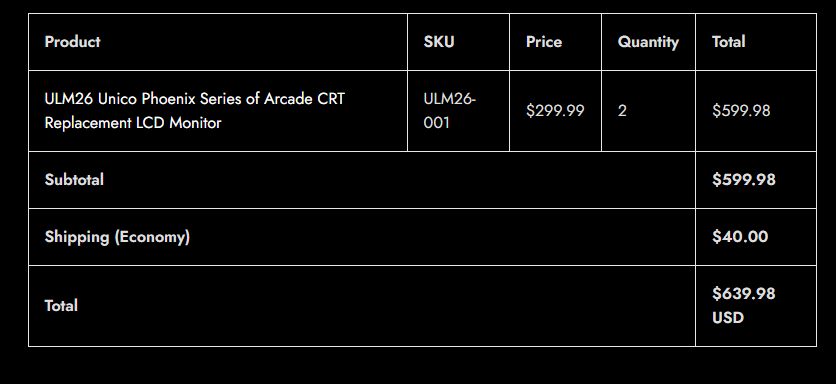Click the SKU column header

[439, 42]
